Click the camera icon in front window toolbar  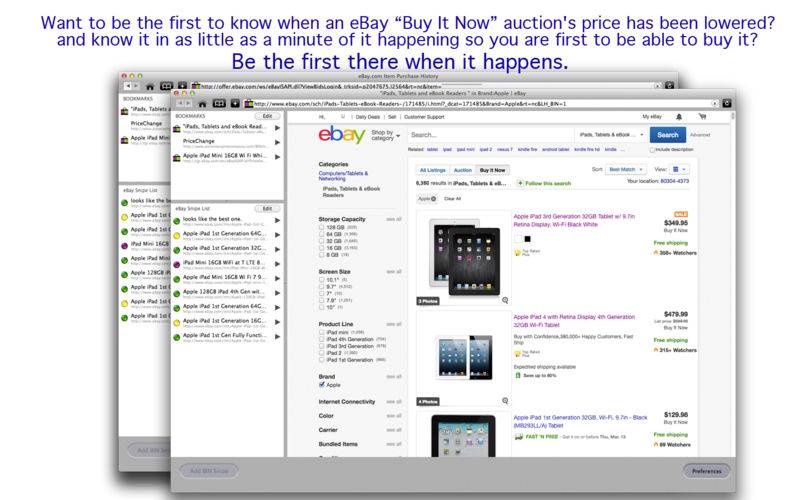pos(727,104)
